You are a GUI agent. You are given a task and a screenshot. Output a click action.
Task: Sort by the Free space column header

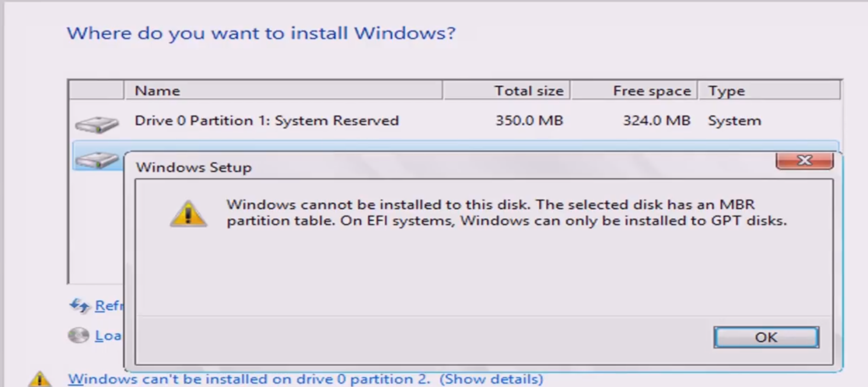tap(652, 91)
